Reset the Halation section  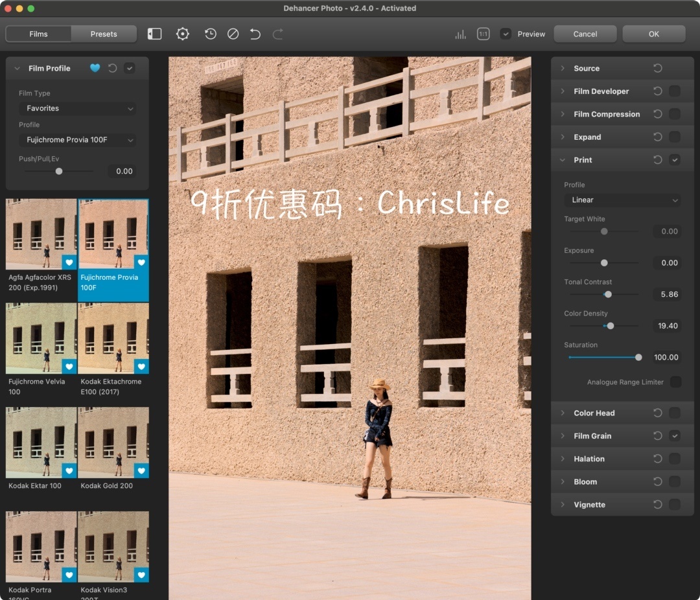[658, 459]
